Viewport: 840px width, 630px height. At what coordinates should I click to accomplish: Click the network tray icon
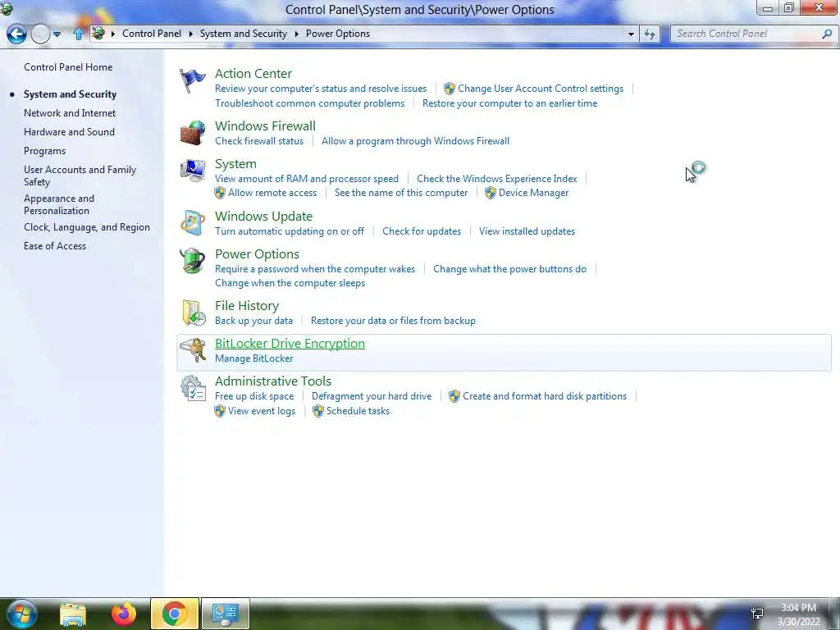757,614
